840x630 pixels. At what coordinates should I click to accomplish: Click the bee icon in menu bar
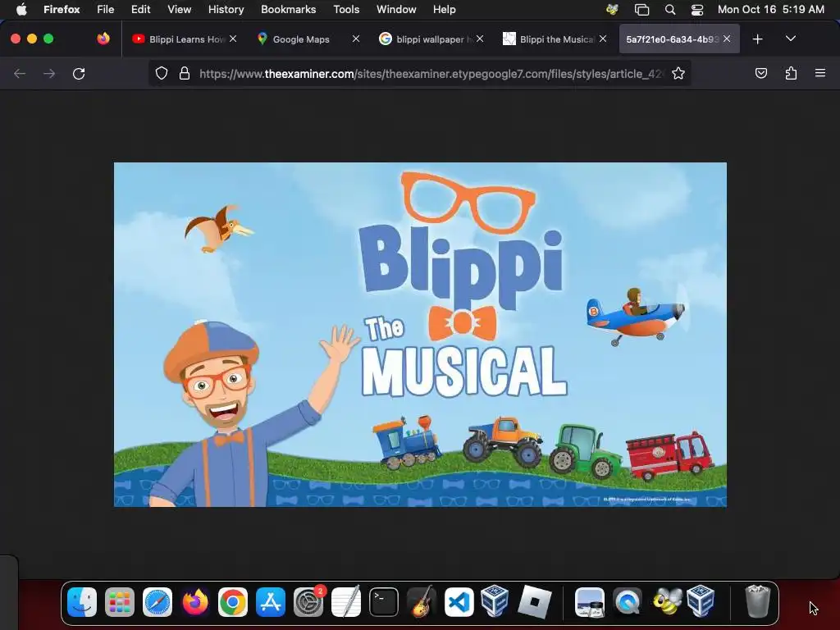click(x=612, y=9)
